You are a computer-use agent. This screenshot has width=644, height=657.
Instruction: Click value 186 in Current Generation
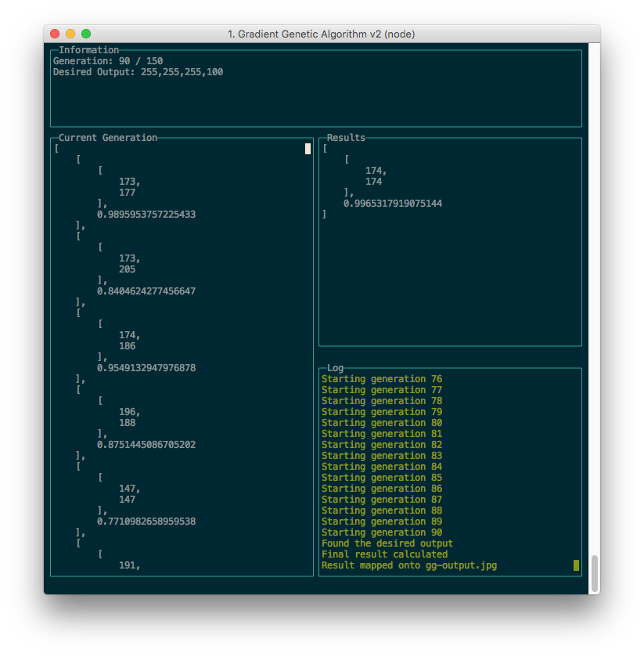(128, 346)
